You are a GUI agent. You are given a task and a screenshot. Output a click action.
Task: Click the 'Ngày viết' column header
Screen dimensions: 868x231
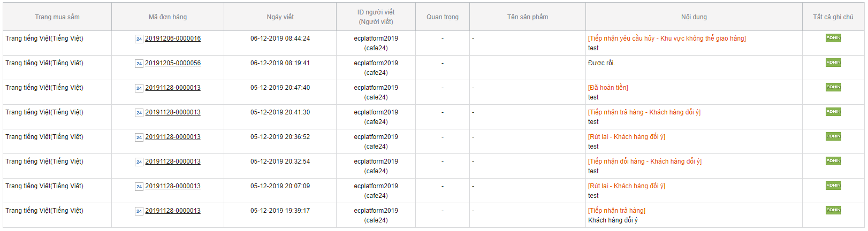280,17
